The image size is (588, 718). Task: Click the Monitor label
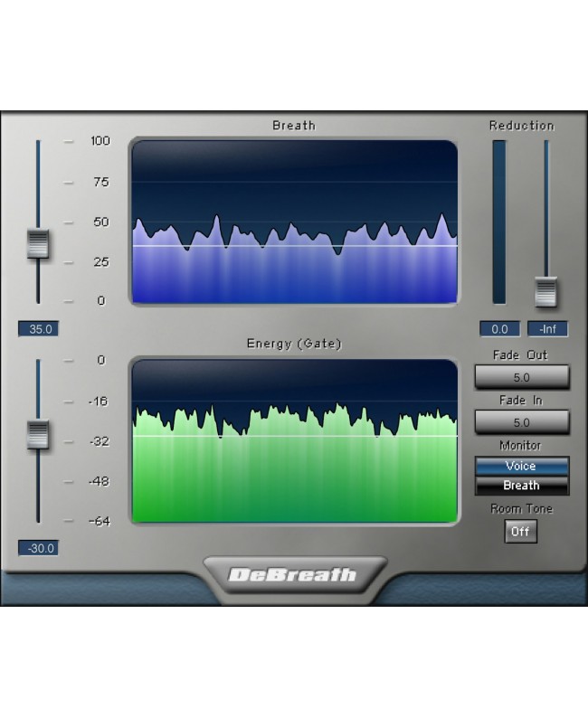pyautogui.click(x=520, y=446)
